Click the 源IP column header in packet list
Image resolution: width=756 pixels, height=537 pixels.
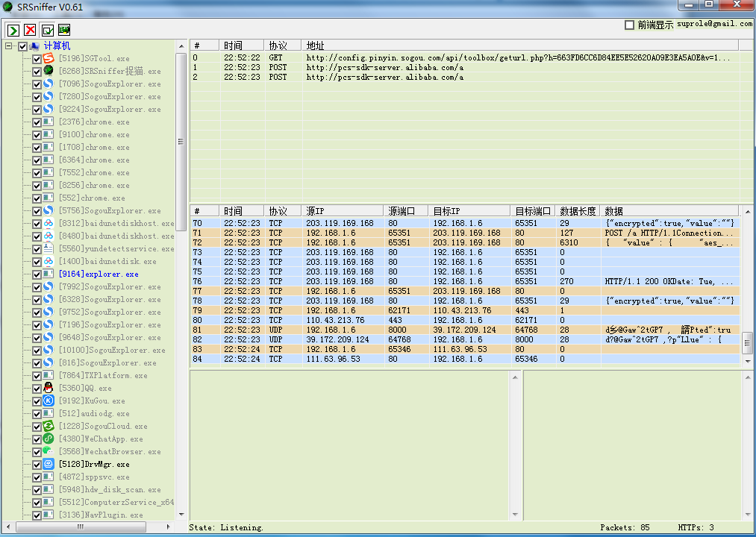point(343,211)
